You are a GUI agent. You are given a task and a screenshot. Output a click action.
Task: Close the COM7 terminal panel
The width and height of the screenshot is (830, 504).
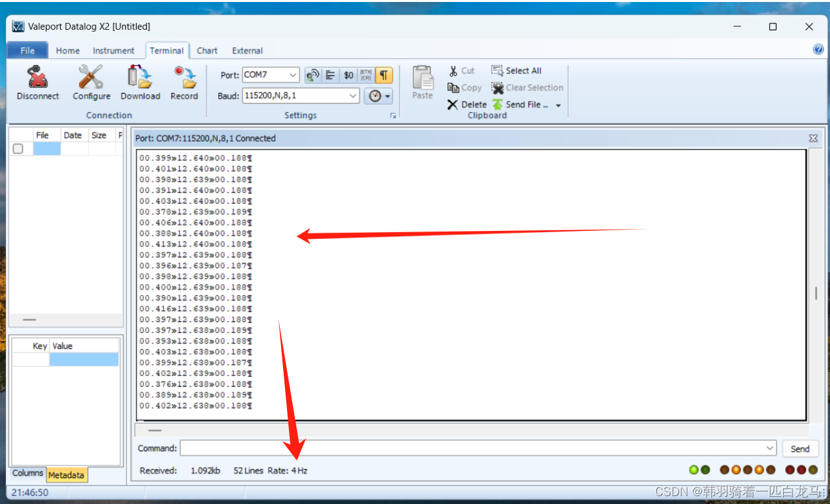[814, 139]
